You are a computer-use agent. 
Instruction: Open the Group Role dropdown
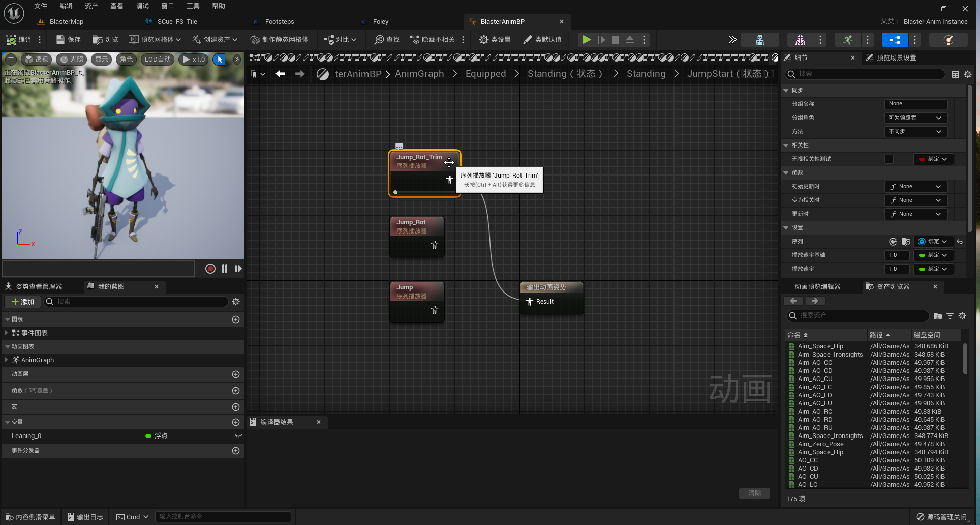tap(915, 118)
